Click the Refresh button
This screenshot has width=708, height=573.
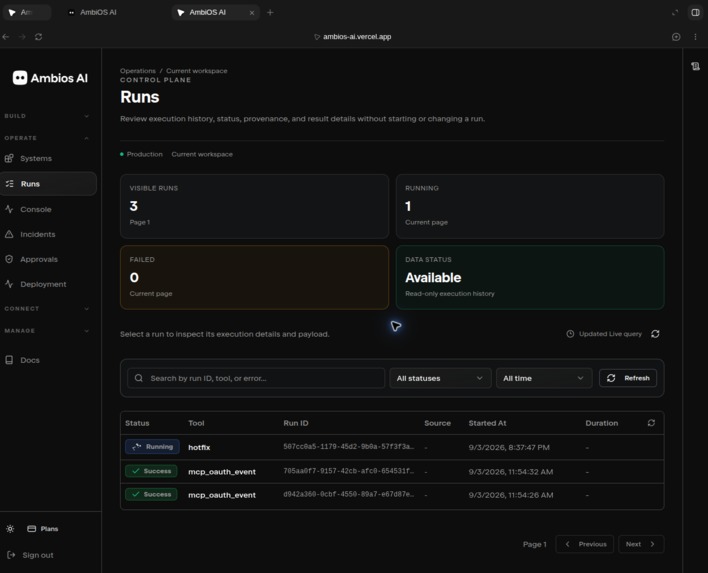[628, 378]
